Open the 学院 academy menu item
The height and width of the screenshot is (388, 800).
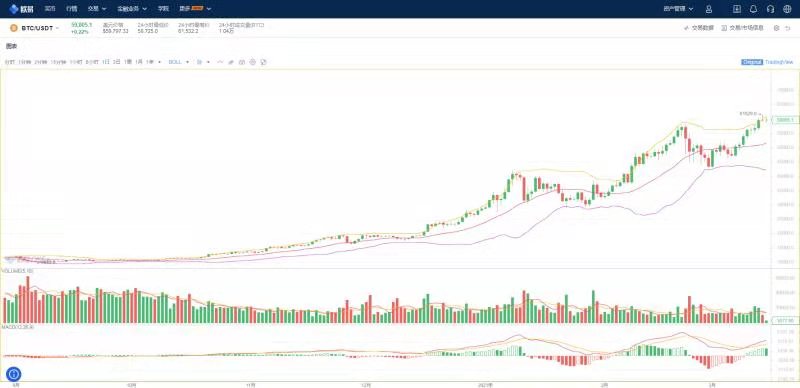163,9
